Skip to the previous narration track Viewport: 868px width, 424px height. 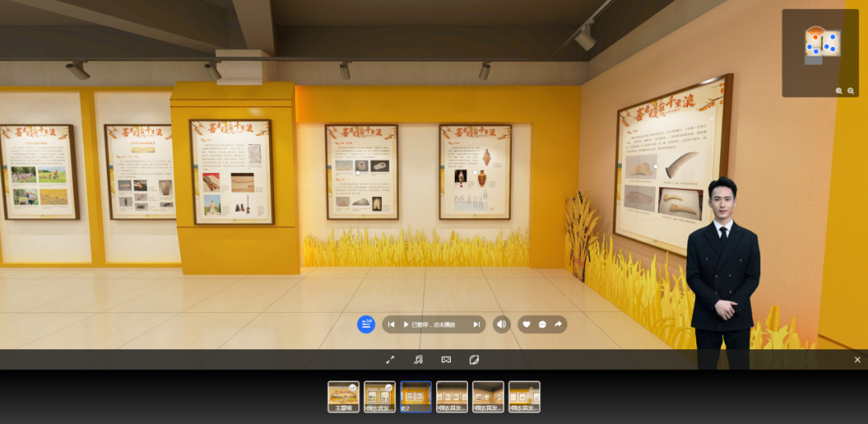[x=391, y=324]
